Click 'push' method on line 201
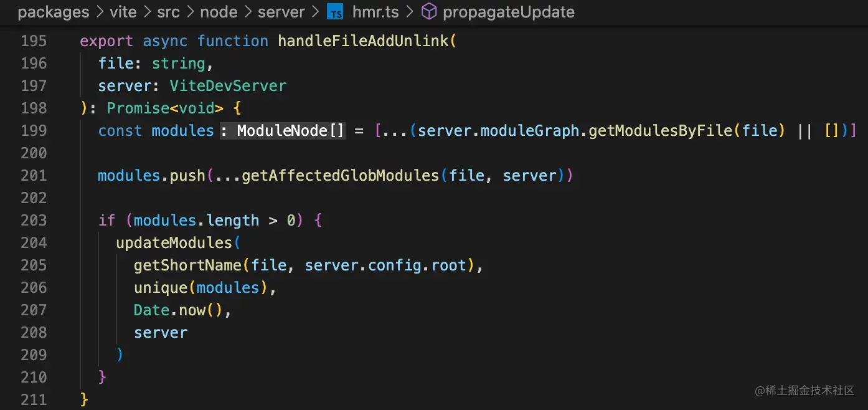This screenshot has height=410, width=868. (x=187, y=176)
